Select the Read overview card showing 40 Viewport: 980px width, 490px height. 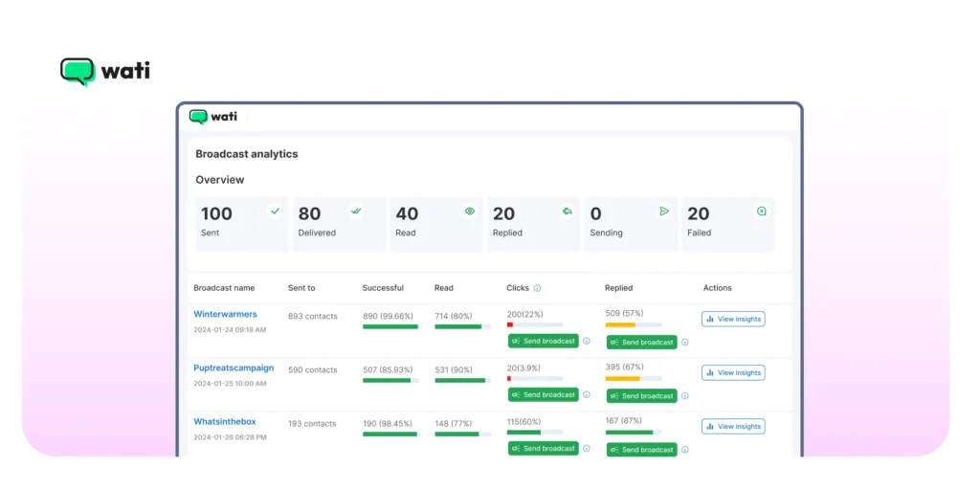(436, 224)
